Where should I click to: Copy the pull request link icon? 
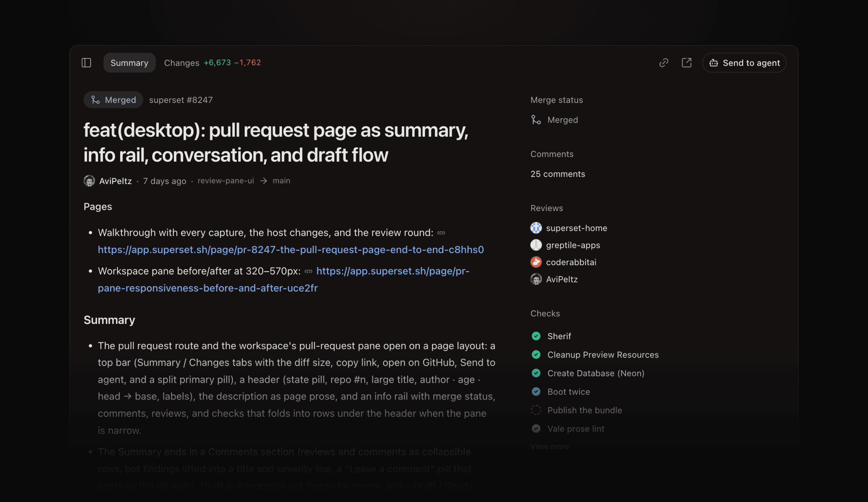coord(663,63)
